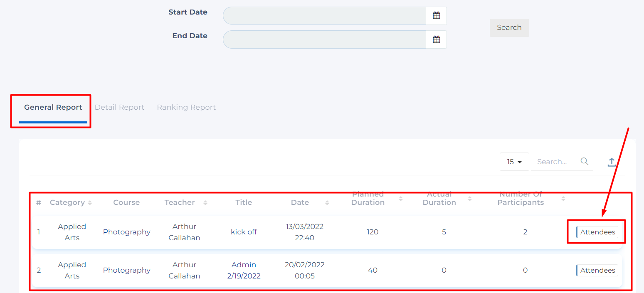644x293 pixels.
Task: Click the export upload icon
Action: point(611,162)
